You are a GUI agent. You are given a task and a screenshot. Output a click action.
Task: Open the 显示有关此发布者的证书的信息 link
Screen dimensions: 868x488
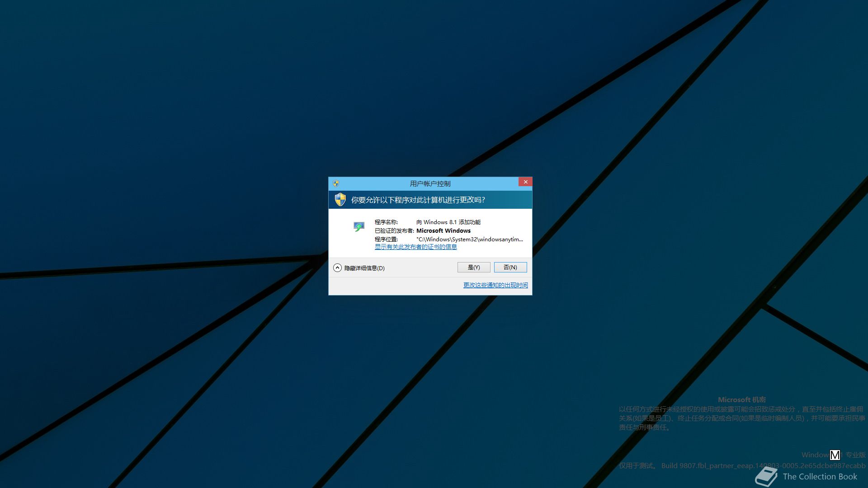(415, 247)
